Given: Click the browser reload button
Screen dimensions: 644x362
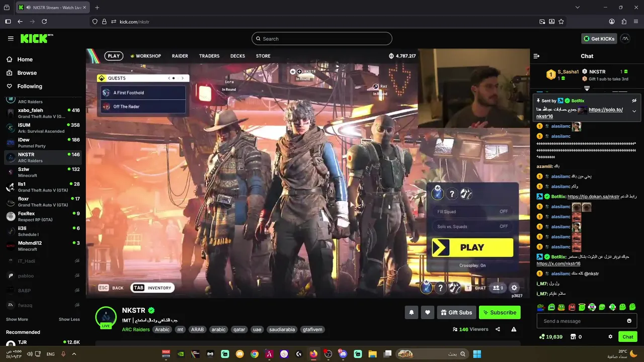Looking at the screenshot, I should 44,22.
